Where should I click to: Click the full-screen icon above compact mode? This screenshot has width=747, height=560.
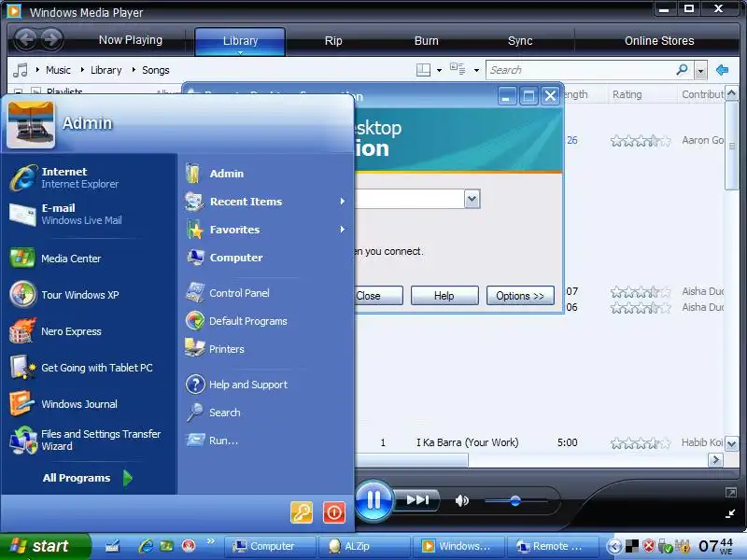[x=730, y=493]
